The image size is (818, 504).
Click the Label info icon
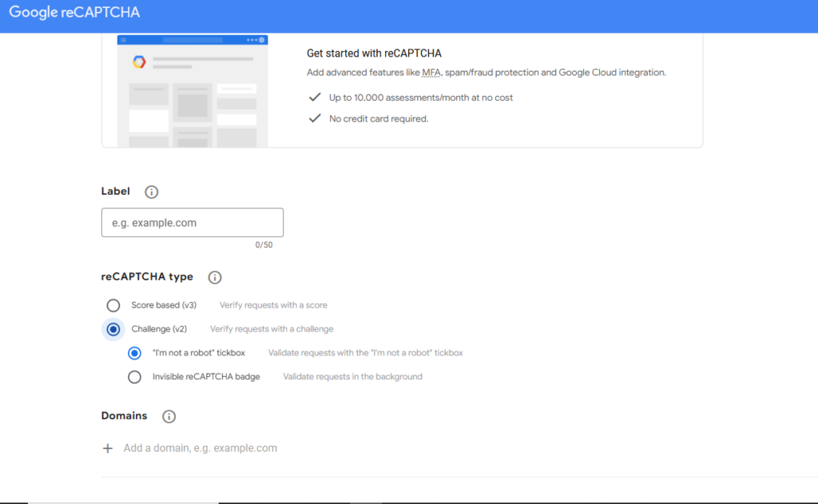coord(151,192)
